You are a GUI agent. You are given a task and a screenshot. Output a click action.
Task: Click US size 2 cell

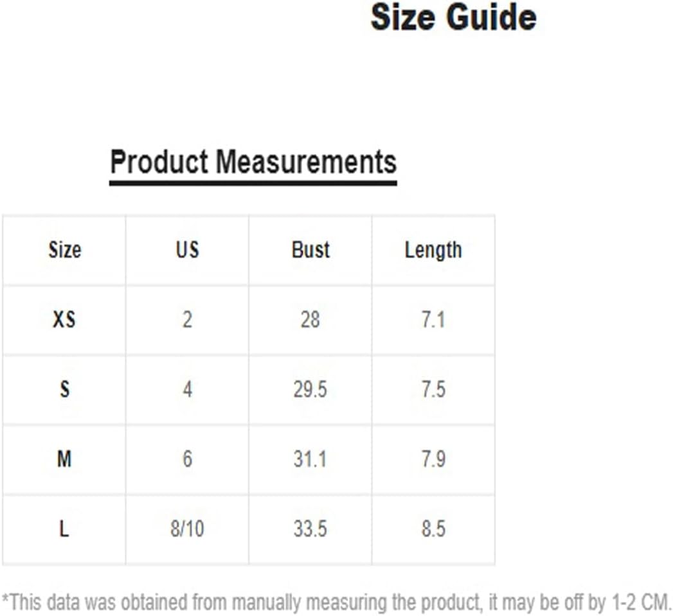pyautogui.click(x=187, y=319)
